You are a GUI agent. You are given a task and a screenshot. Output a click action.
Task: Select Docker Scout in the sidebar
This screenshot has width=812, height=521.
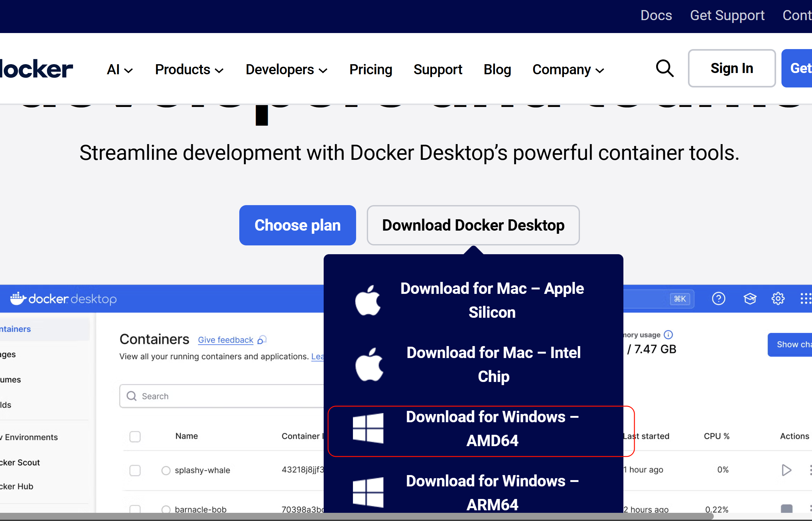coord(20,462)
